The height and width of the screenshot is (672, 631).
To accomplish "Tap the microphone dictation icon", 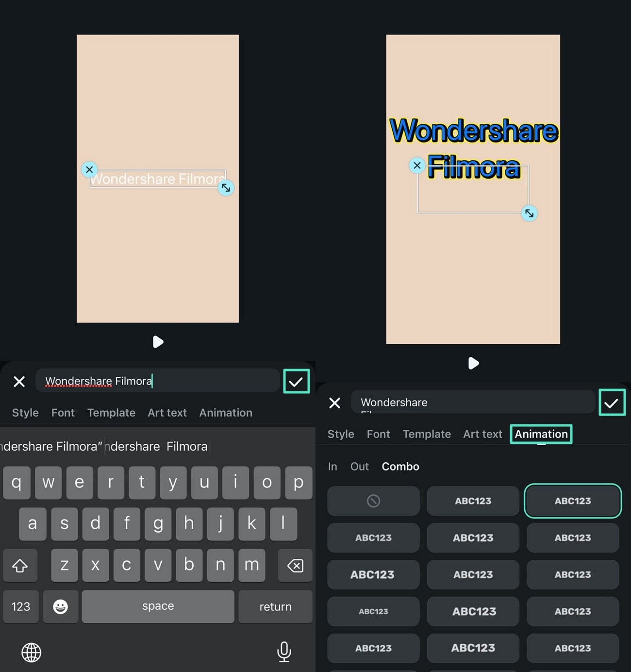I will (284, 652).
